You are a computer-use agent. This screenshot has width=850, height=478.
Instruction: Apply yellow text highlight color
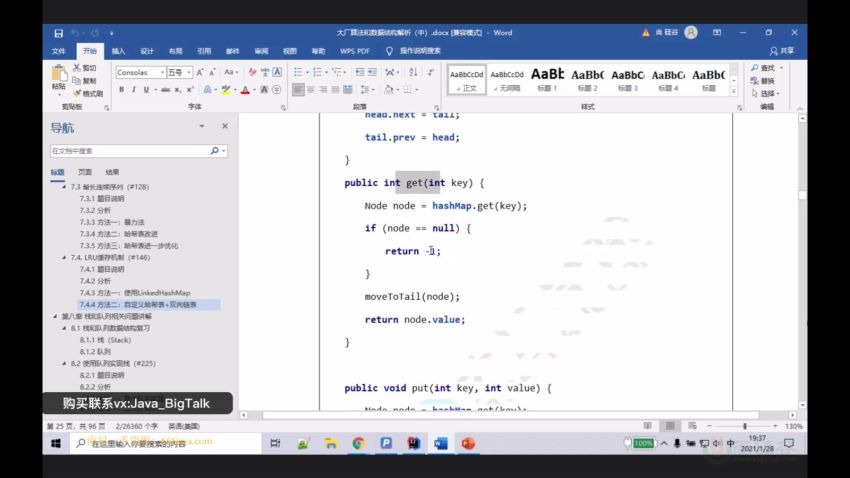tap(226, 89)
